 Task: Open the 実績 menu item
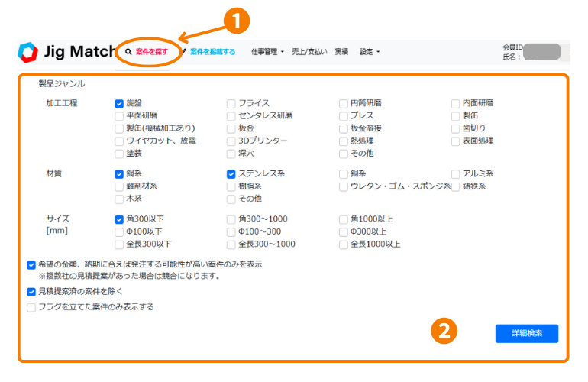[x=341, y=52]
